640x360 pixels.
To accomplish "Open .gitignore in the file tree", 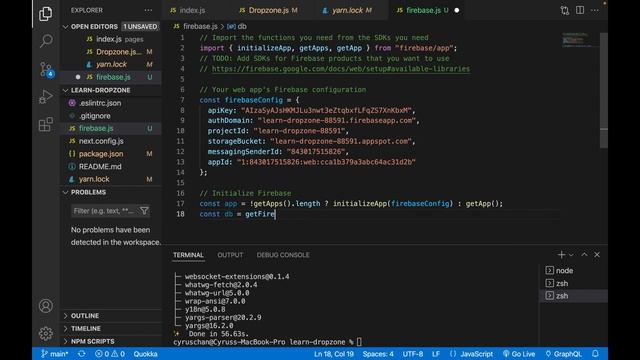I will 111,116.
